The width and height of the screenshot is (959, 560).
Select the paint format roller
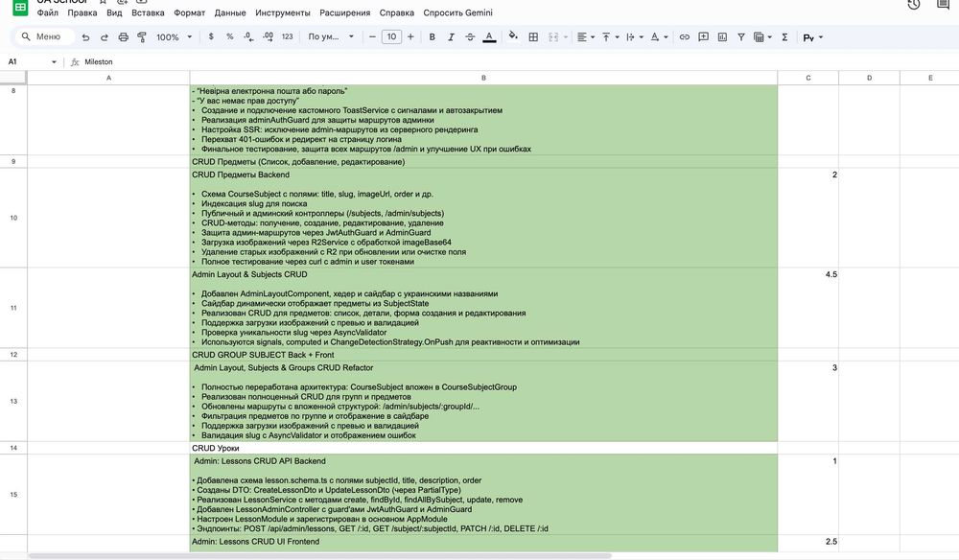(142, 37)
